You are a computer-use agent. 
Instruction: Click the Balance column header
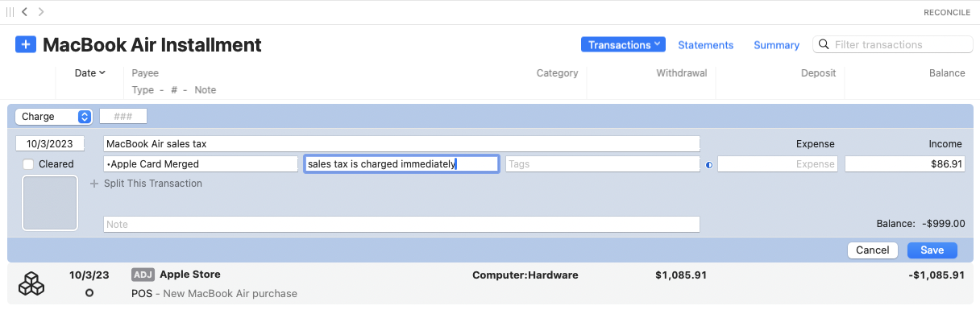pyautogui.click(x=947, y=73)
